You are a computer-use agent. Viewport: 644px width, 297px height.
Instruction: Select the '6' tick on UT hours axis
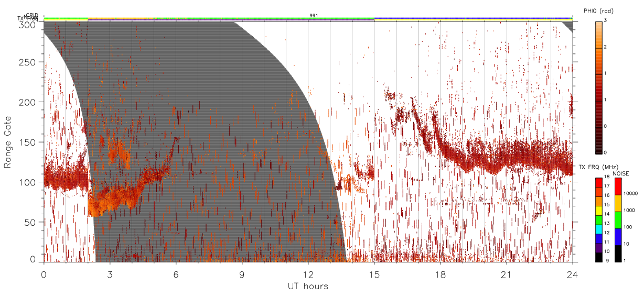(x=176, y=274)
